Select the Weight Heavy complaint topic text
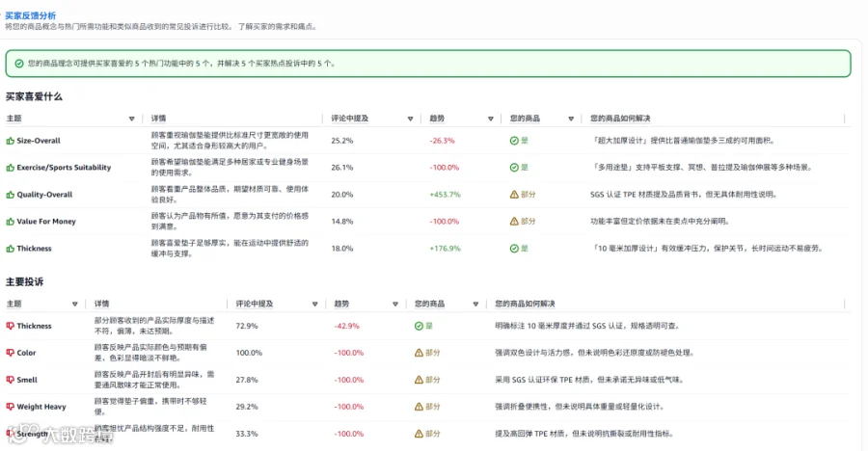Viewport: 868px width, 451px height. tap(41, 407)
